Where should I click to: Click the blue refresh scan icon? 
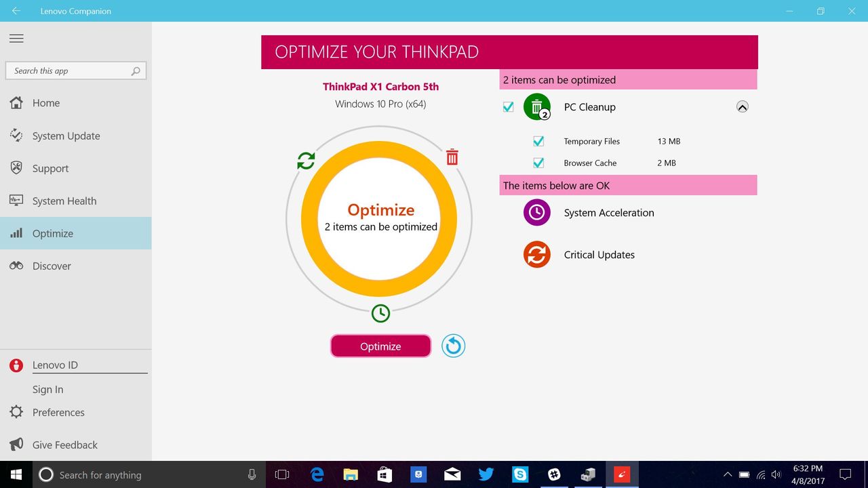pyautogui.click(x=453, y=346)
